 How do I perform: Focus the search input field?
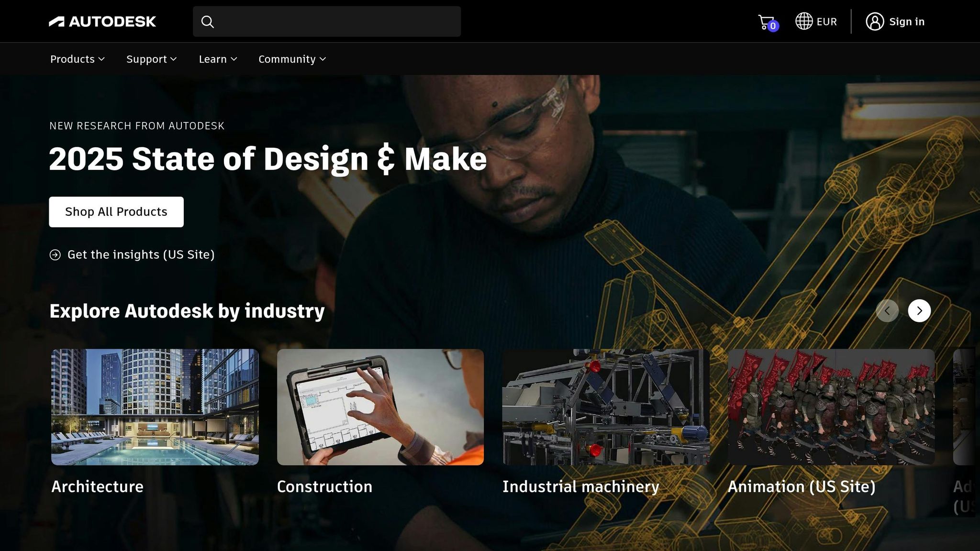[x=327, y=22]
